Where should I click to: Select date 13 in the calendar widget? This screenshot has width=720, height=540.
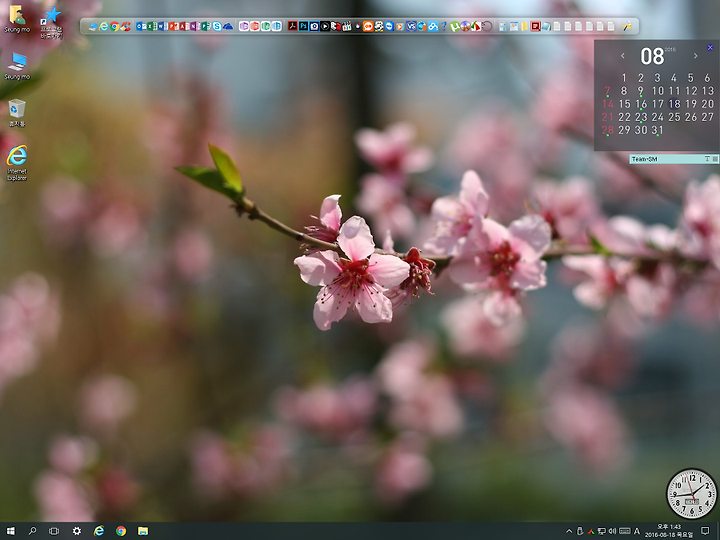click(708, 91)
